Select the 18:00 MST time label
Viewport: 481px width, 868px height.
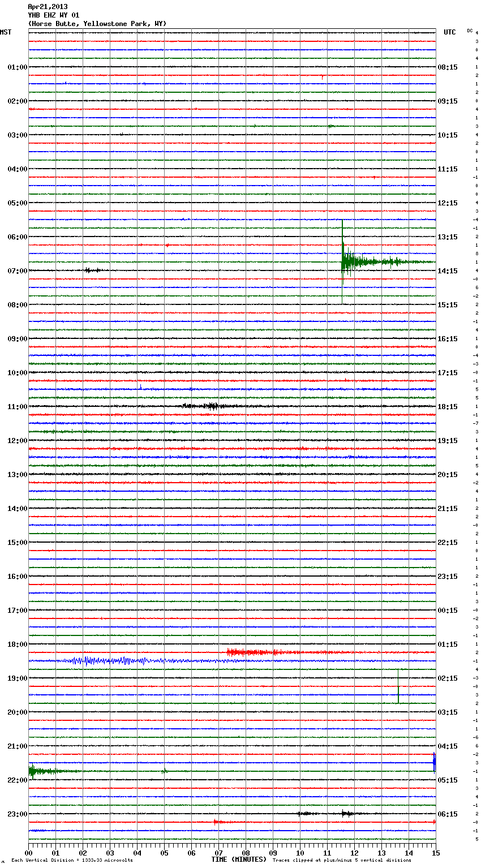18,644
